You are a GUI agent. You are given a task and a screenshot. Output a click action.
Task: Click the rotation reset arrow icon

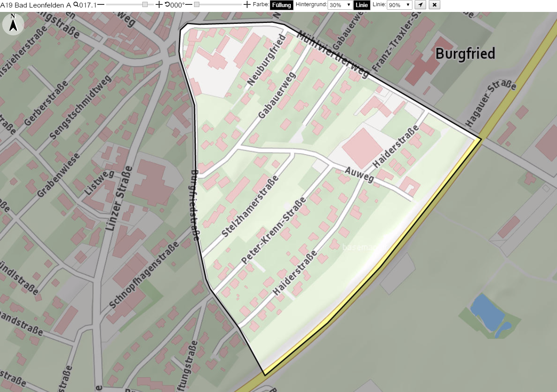pos(167,4)
